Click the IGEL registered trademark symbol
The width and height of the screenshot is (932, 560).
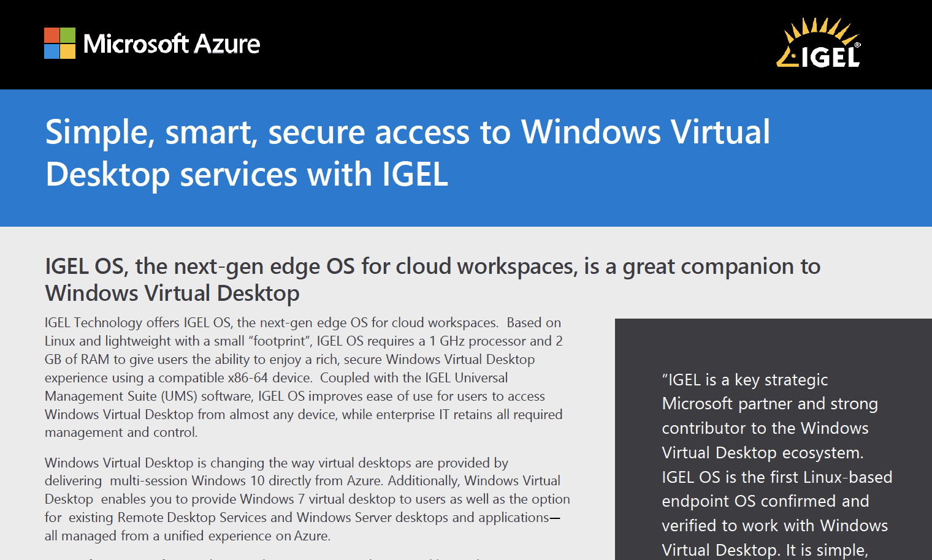857,45
